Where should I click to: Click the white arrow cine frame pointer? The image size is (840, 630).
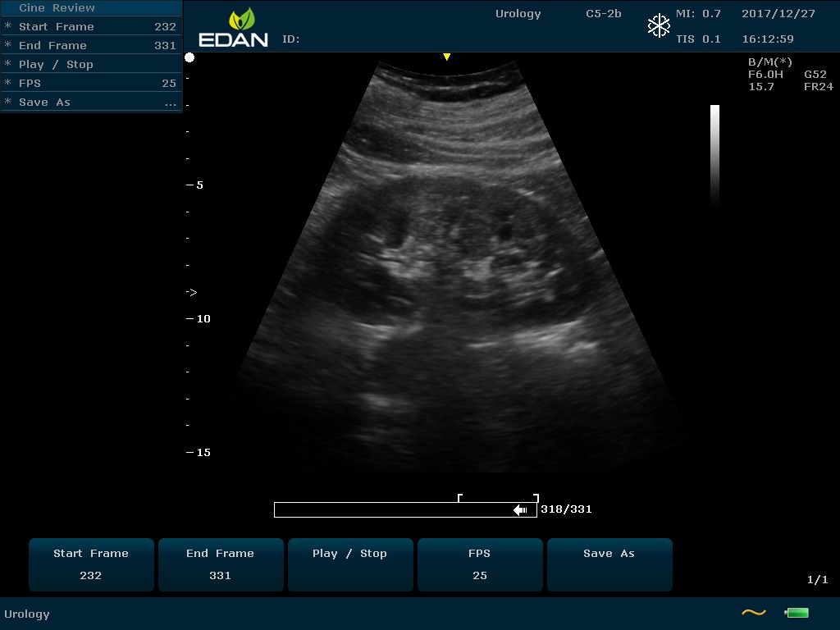(520, 510)
